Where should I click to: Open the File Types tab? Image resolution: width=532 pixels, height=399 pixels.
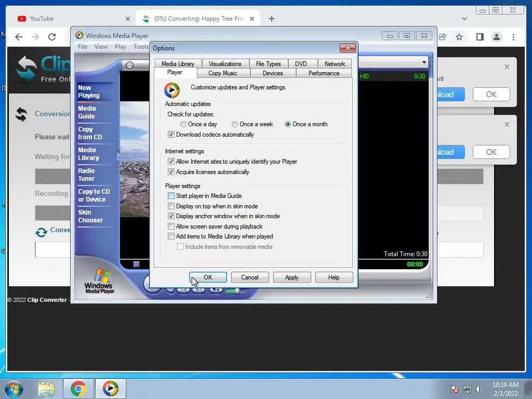pyautogui.click(x=269, y=64)
